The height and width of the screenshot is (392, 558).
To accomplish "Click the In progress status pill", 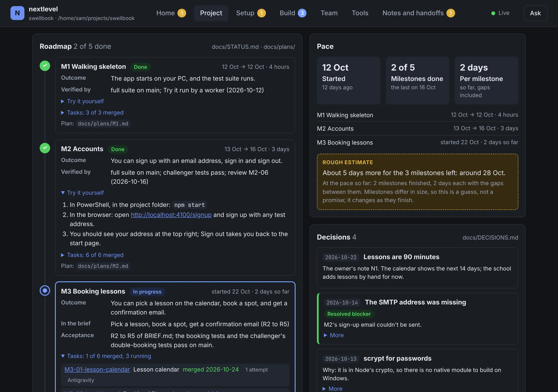I will [147, 292].
